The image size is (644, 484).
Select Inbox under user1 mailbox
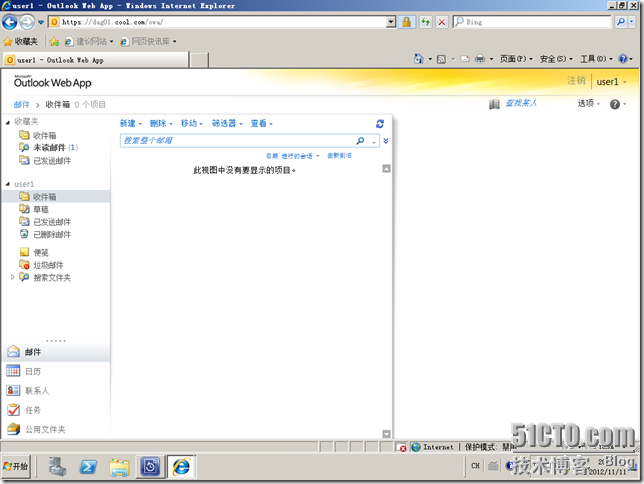(x=56, y=196)
